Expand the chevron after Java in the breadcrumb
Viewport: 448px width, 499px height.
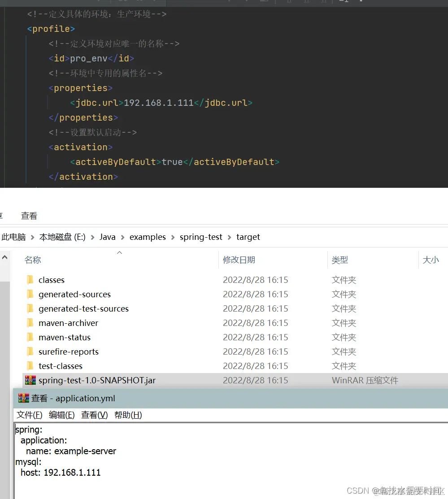click(122, 238)
